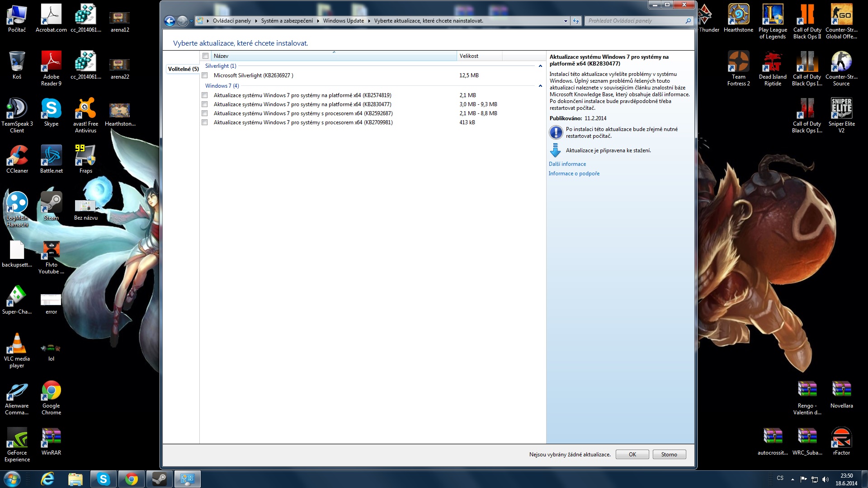Viewport: 868px width, 488px height.
Task: Open Skype from the taskbar
Action: [103, 479]
